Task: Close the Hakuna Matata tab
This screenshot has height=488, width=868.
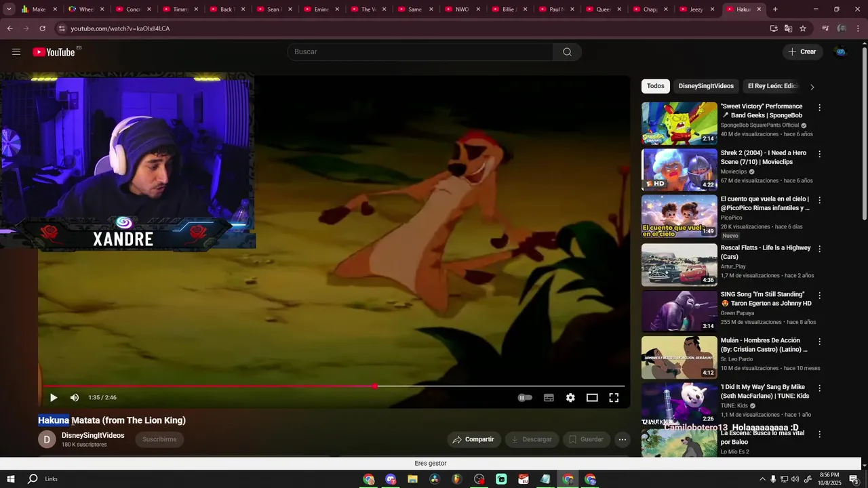Action: (759, 9)
